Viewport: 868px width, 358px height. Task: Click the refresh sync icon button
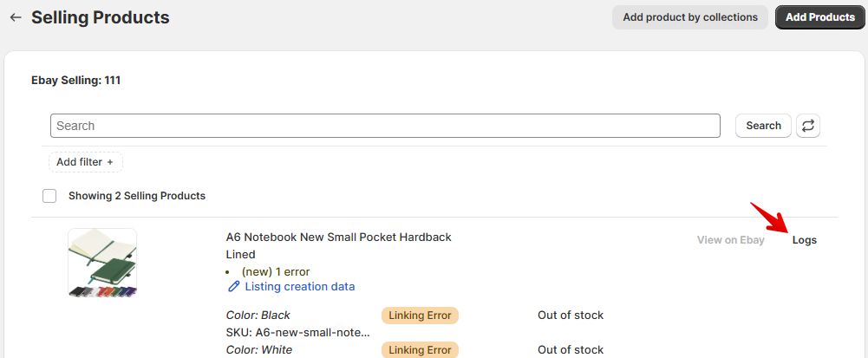(x=807, y=126)
